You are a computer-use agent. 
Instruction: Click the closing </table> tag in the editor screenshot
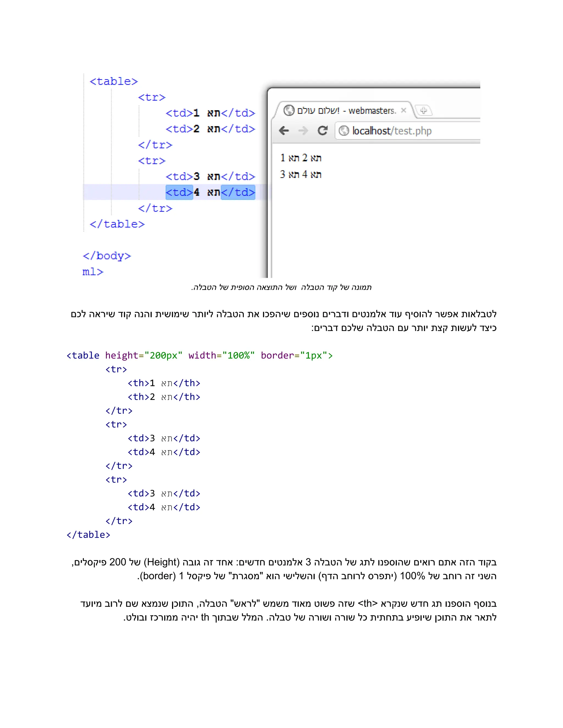[117, 224]
